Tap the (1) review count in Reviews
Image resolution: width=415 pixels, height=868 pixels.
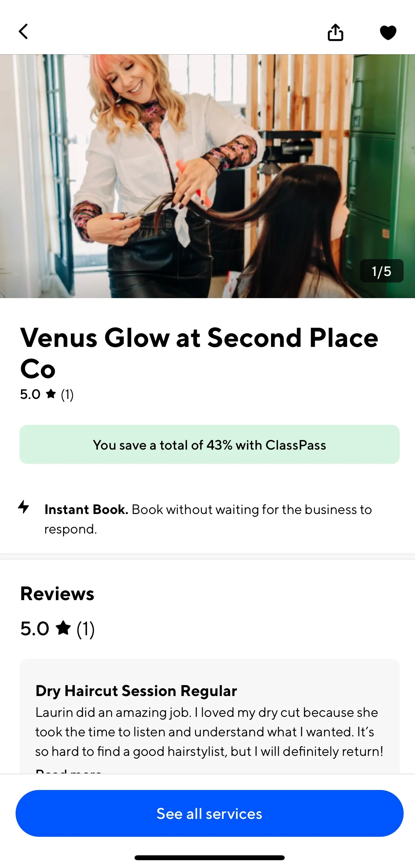(x=85, y=629)
